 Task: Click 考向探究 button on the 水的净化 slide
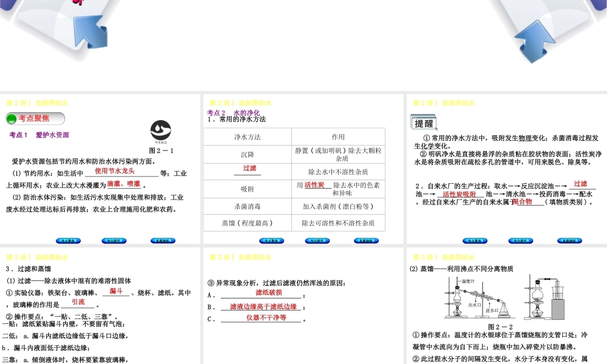point(317,241)
